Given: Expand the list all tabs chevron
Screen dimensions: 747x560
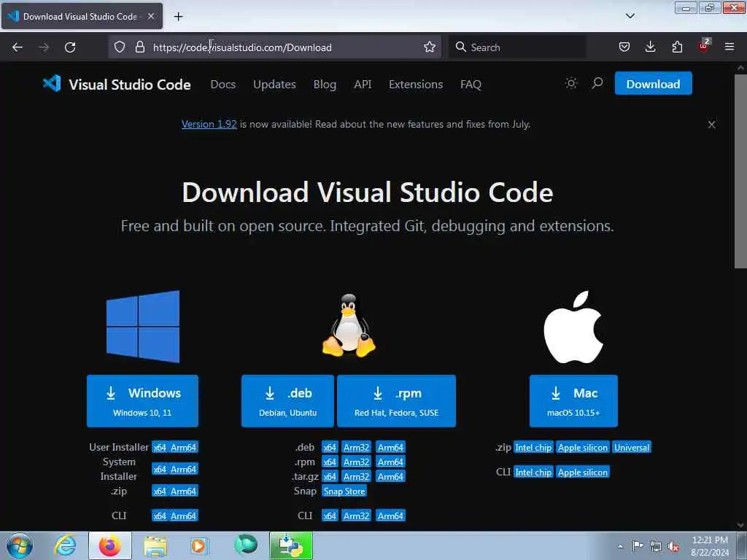Looking at the screenshot, I should (630, 16).
